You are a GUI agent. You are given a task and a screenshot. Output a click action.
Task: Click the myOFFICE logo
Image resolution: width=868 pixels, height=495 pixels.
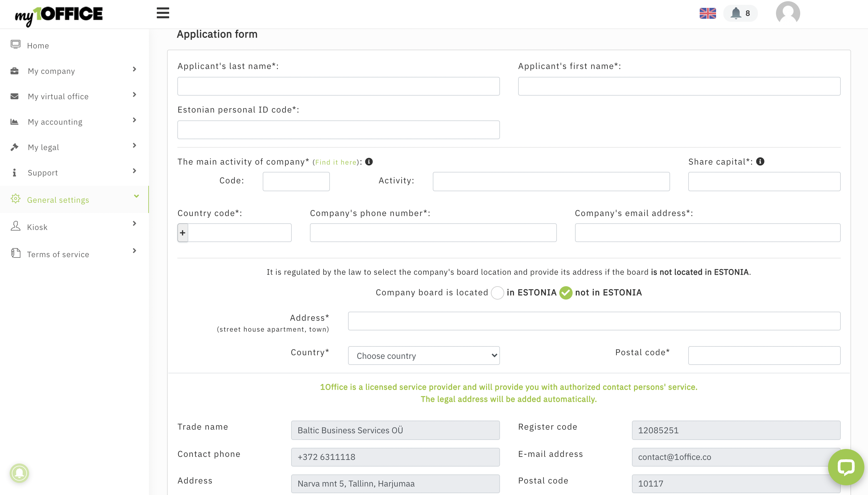coord(59,15)
